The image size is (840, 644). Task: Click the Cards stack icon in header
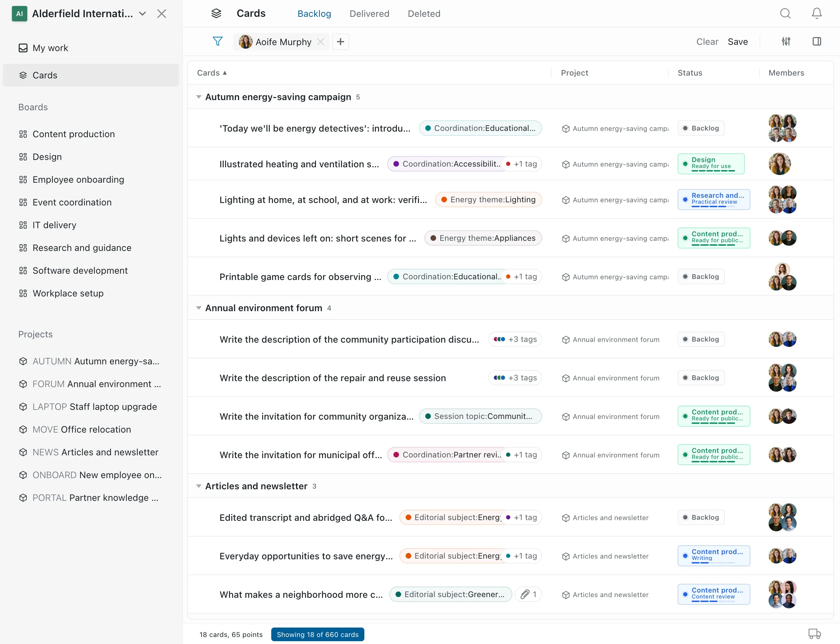pyautogui.click(x=216, y=13)
